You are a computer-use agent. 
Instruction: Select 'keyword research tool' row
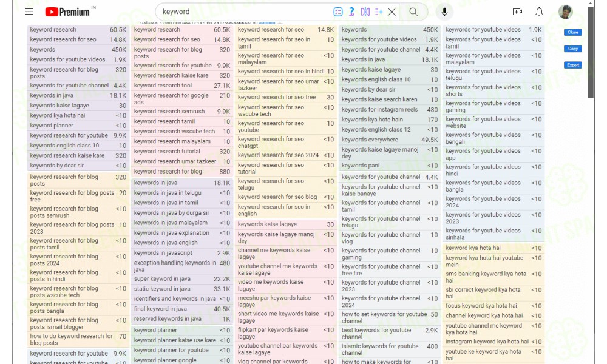pos(182,86)
